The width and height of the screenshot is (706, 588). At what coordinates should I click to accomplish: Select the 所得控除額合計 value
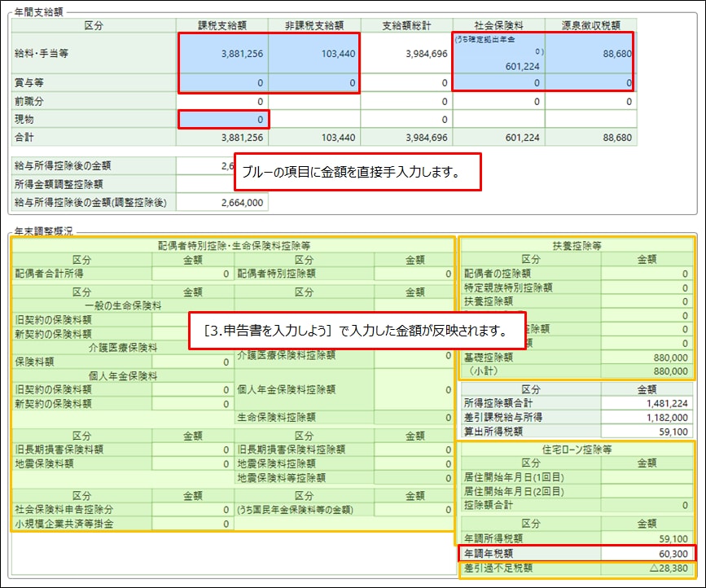point(648,402)
